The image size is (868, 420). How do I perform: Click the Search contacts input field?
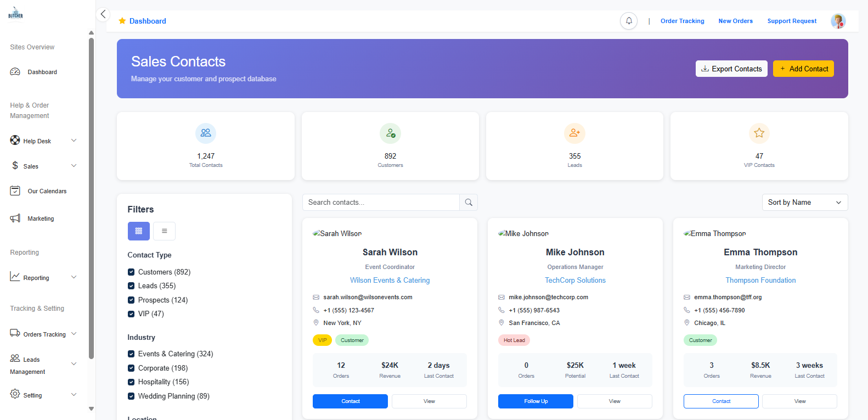click(381, 202)
